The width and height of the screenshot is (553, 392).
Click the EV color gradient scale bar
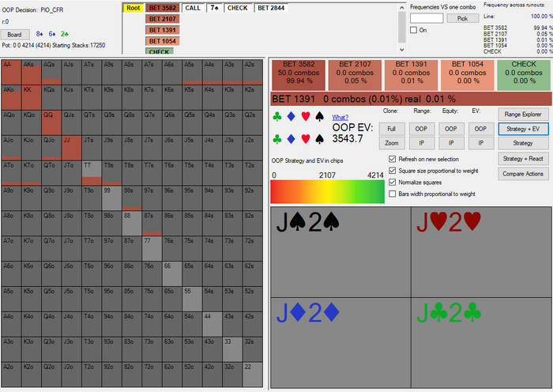[328, 191]
